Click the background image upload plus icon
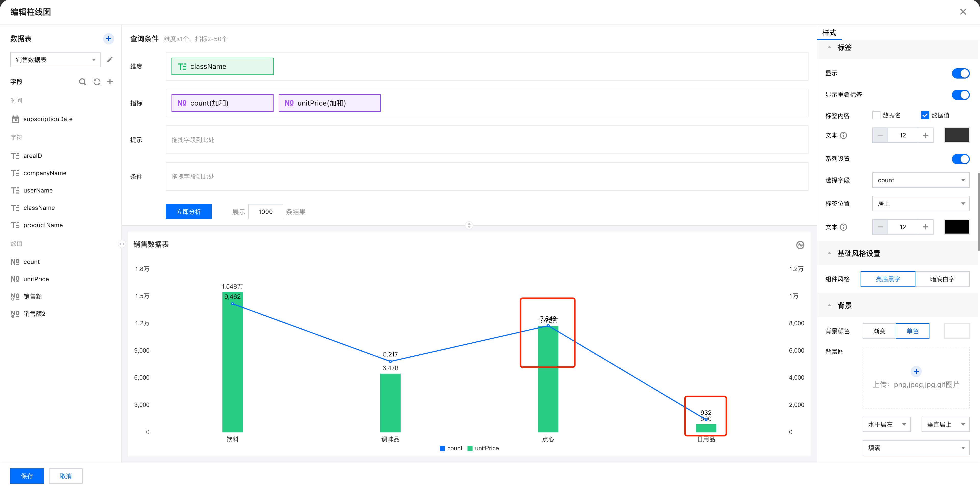The image size is (980, 488). click(916, 371)
